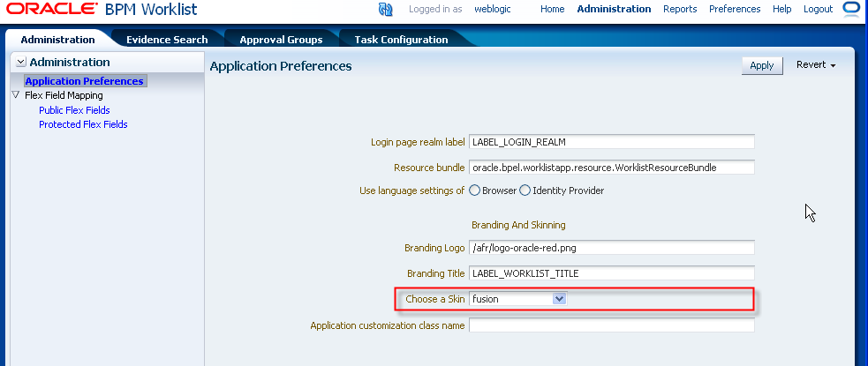Image resolution: width=868 pixels, height=366 pixels.
Task: Open the Preferences link
Action: click(735, 9)
